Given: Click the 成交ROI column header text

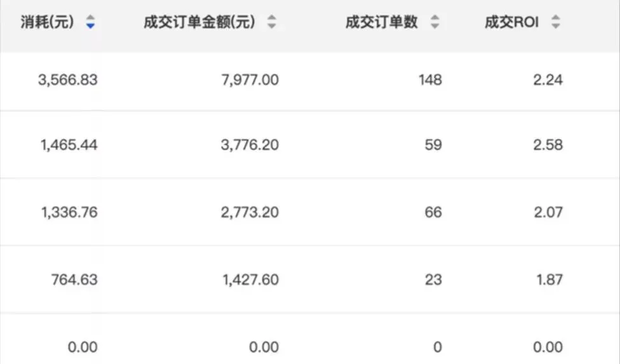Looking at the screenshot, I should 511,23.
